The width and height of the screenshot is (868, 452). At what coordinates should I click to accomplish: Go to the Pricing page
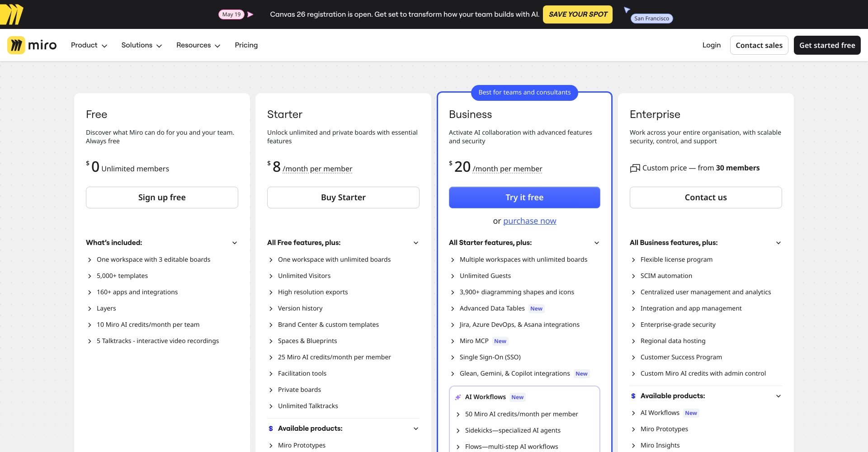pos(246,45)
